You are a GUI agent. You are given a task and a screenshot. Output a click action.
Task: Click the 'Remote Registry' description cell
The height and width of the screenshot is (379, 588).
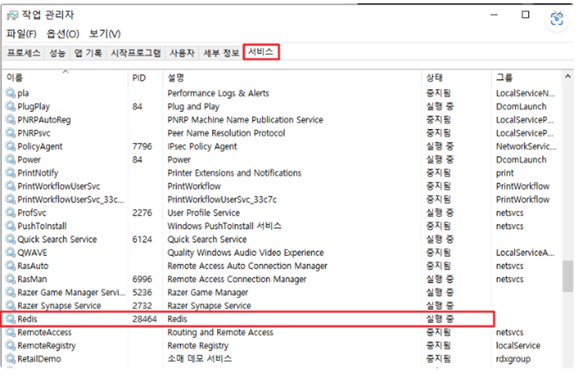point(198,346)
